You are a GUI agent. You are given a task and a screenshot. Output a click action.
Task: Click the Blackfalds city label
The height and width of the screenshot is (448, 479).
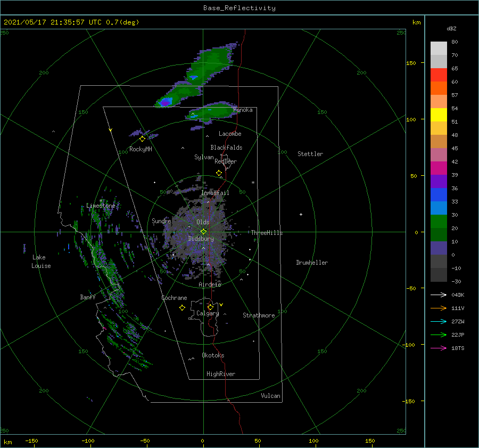pos(226,148)
